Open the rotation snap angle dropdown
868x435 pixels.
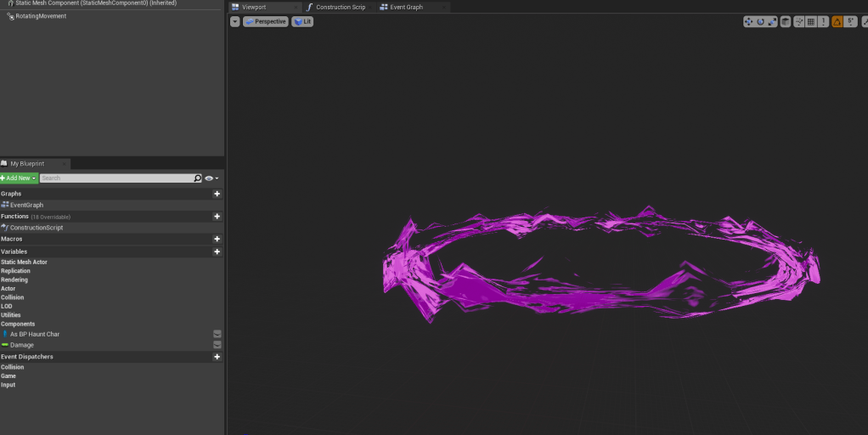pos(851,22)
